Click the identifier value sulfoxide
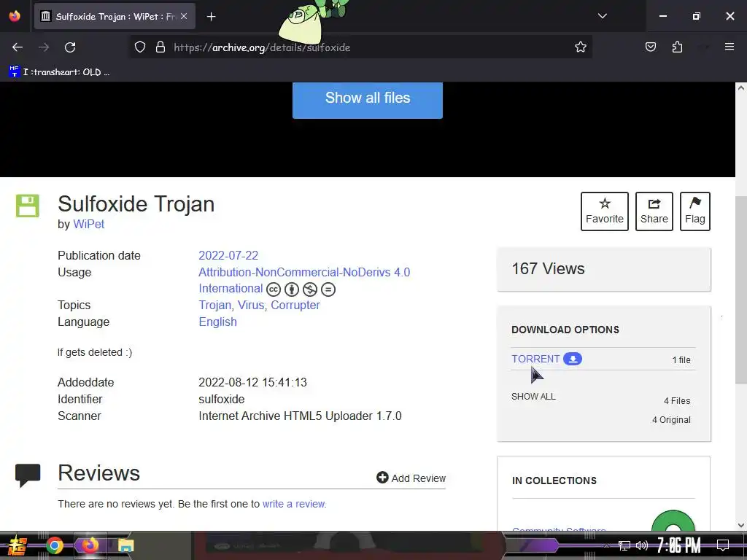 (x=222, y=400)
